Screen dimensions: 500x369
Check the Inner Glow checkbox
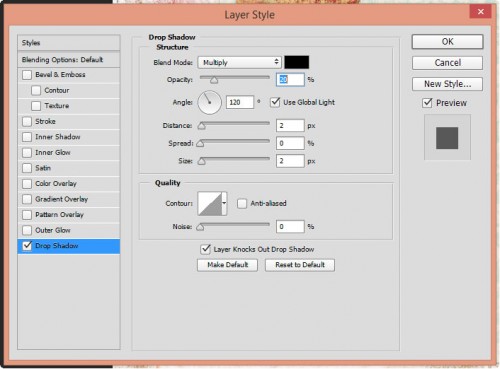click(x=27, y=153)
